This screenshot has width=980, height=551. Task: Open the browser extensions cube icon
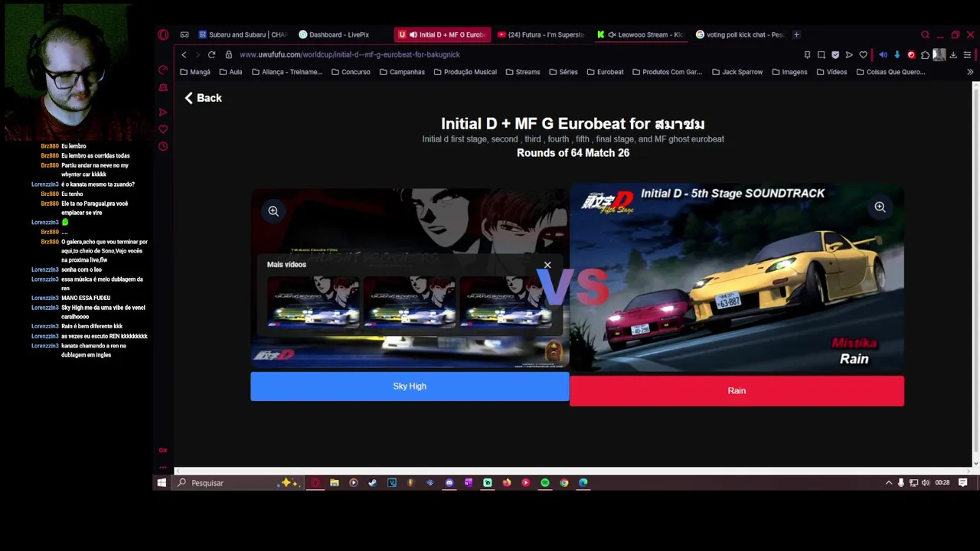(x=925, y=54)
